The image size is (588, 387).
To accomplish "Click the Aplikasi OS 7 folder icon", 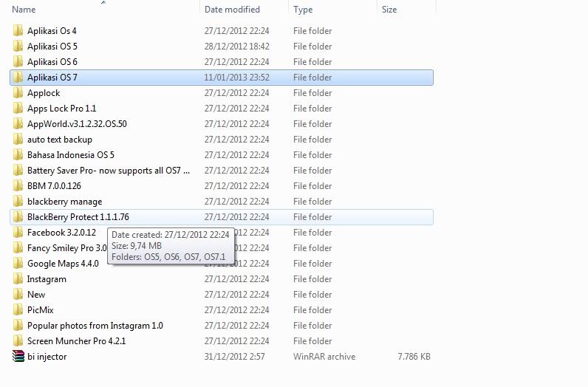I will coord(18,78).
